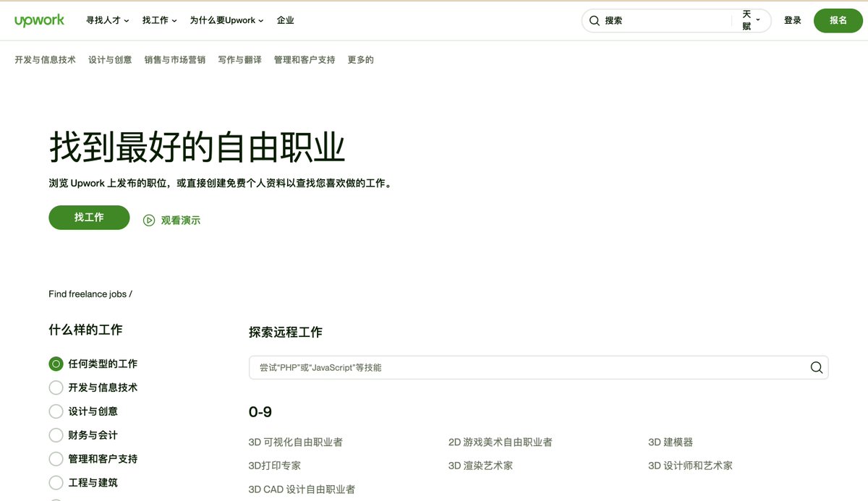Expand the 为什么要Upwork dropdown
The width and height of the screenshot is (868, 501).
(x=226, y=21)
